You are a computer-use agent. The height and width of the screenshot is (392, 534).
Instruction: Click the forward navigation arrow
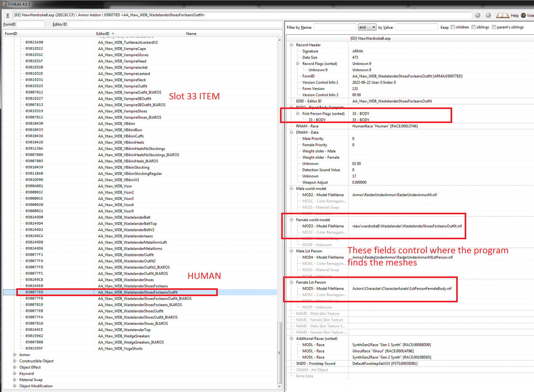point(488,15)
